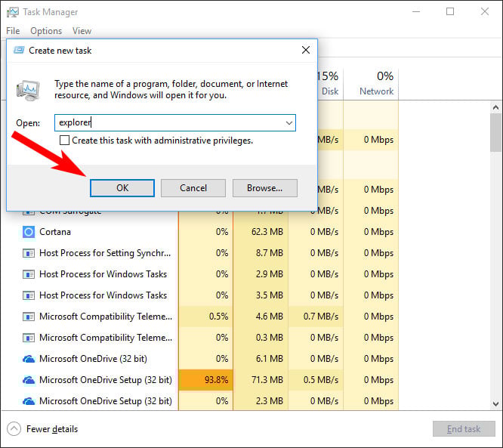Open the Options menu

46,31
